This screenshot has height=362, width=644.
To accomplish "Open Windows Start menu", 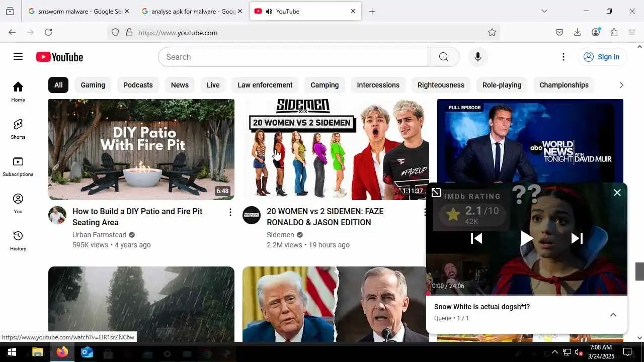I will (x=12, y=352).
